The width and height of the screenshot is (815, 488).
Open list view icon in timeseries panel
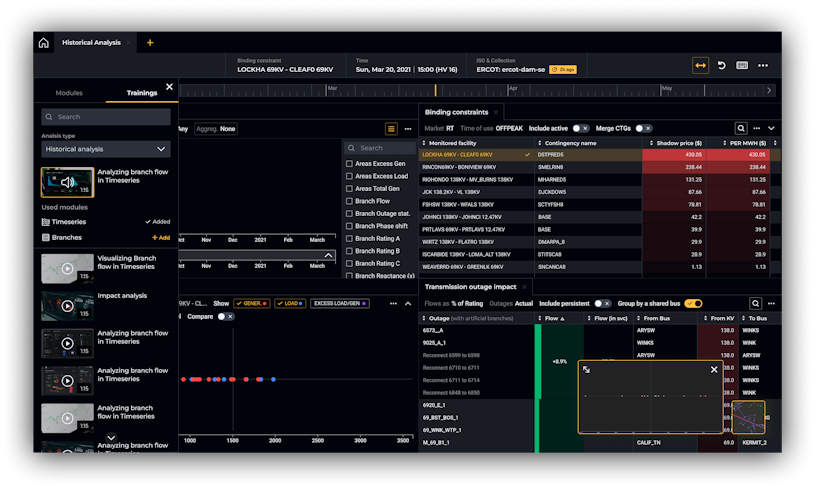coord(391,128)
